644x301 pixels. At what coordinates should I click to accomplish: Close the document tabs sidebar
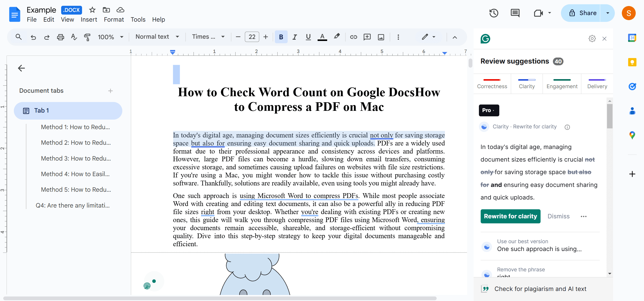point(21,68)
